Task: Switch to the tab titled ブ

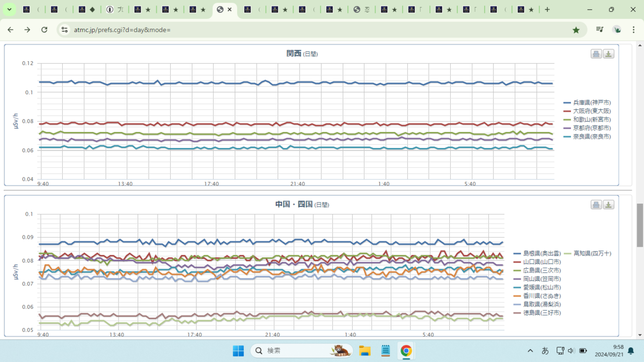Action: click(115, 10)
